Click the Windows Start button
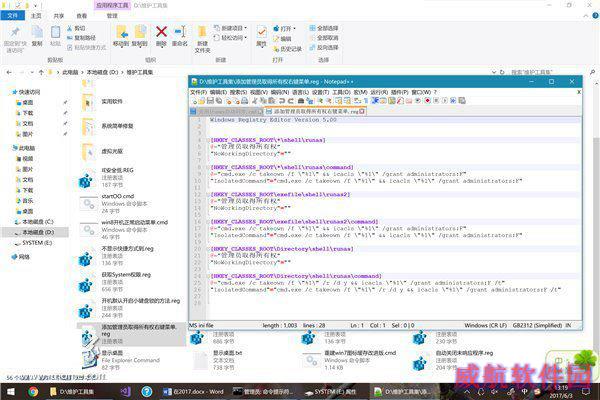The height and width of the screenshot is (400, 600). pos(11,392)
